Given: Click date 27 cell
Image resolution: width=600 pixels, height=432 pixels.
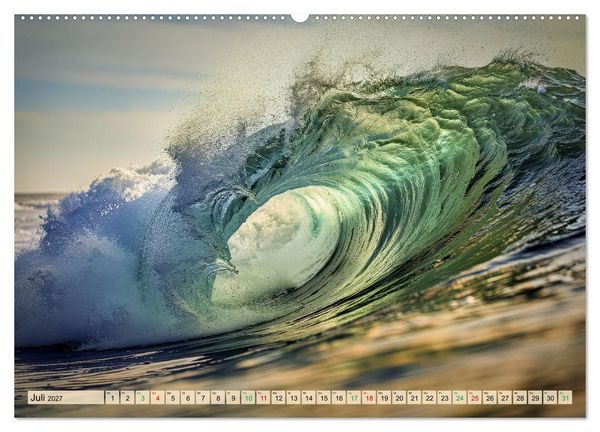Looking at the screenshot, I should pyautogui.click(x=505, y=398).
